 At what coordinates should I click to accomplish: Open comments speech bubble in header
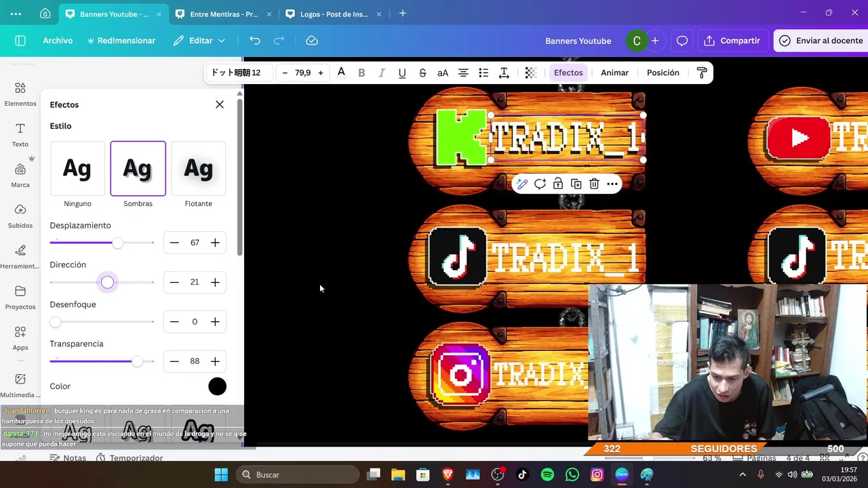point(682,41)
